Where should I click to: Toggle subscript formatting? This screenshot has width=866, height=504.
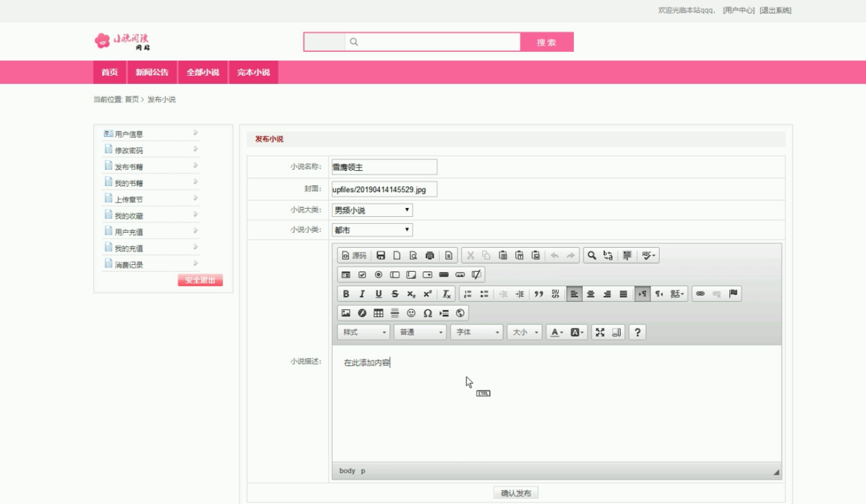411,294
